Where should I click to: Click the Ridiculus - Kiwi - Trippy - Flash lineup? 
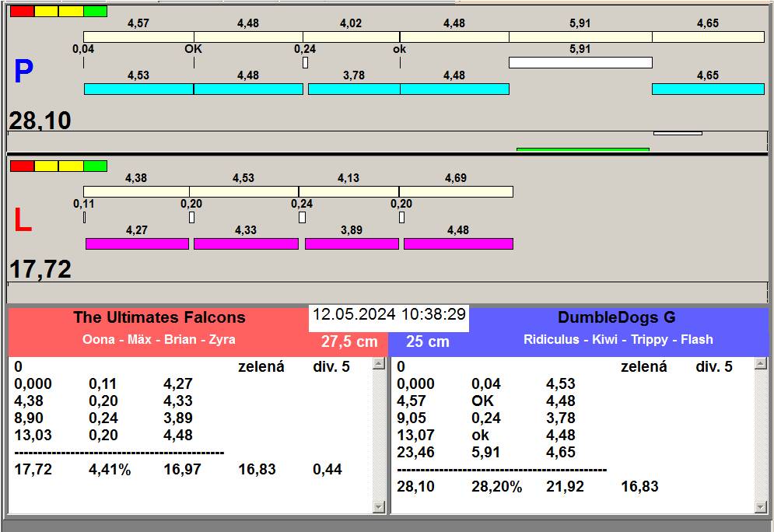point(618,340)
